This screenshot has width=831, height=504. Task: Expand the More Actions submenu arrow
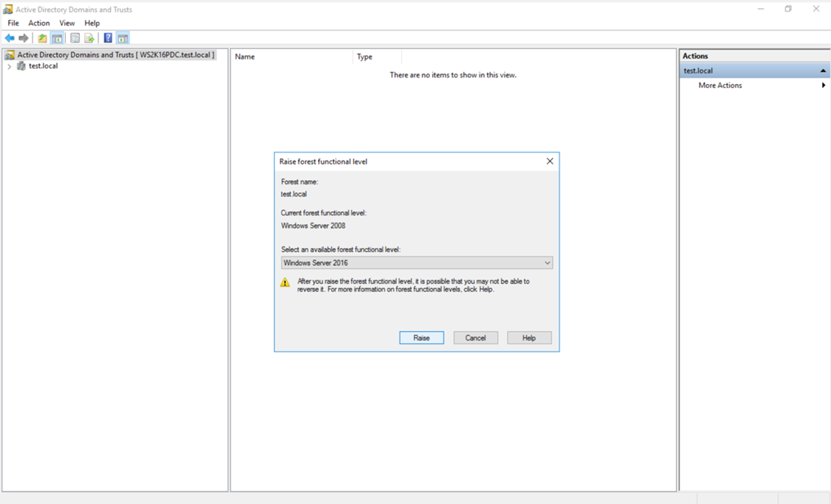tap(823, 86)
